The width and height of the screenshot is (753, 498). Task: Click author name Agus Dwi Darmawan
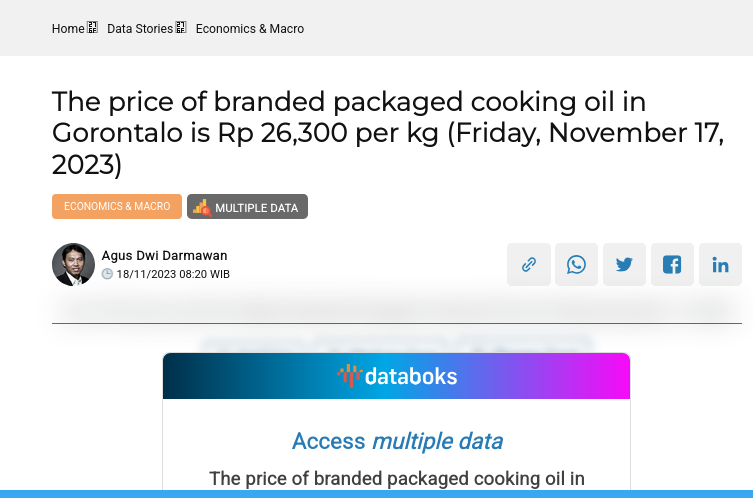coord(164,256)
